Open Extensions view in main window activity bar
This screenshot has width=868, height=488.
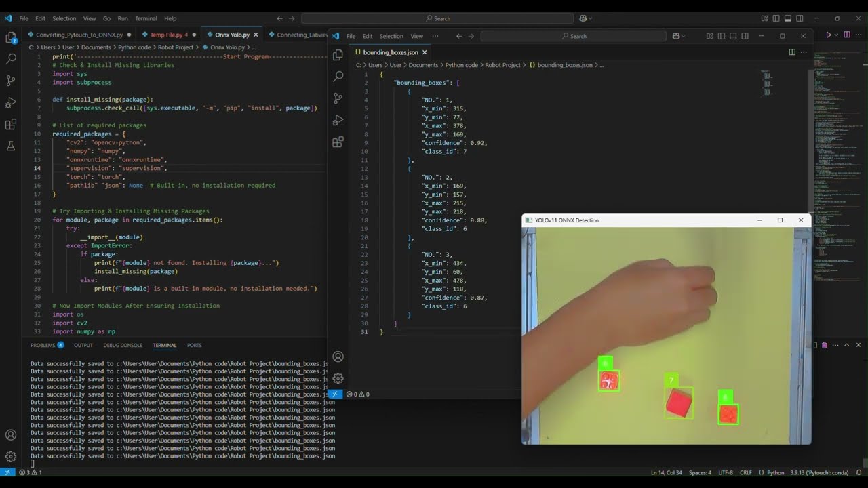point(11,124)
